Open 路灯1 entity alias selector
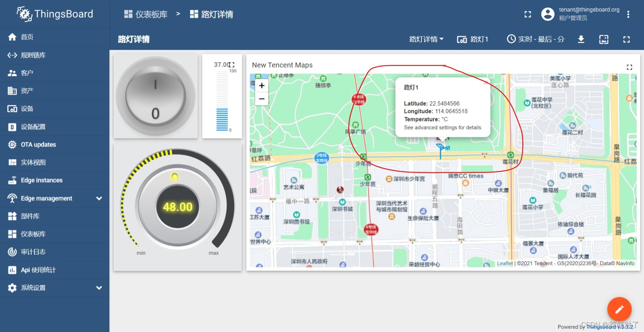 [x=472, y=39]
